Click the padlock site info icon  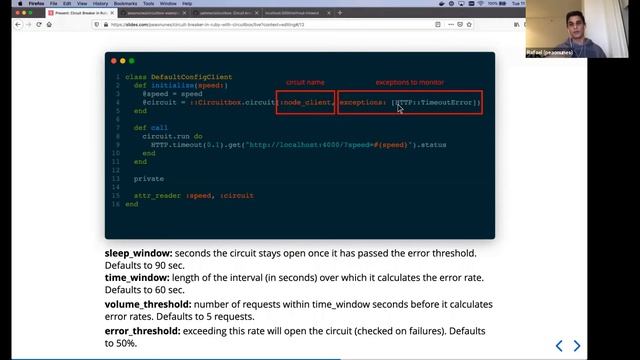[106, 24]
